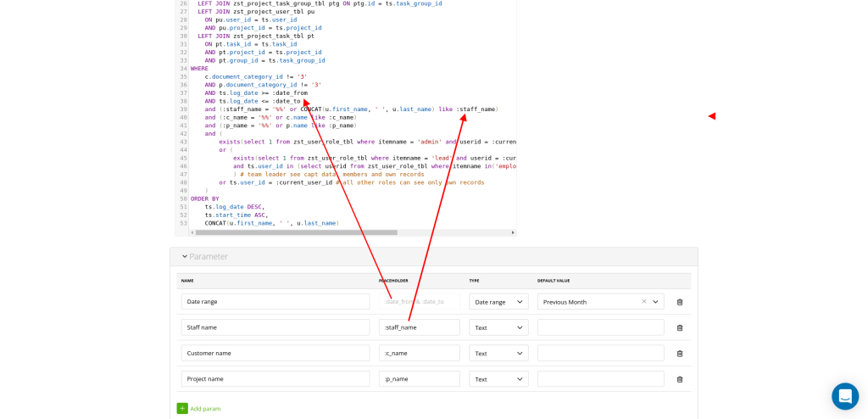Click Customer name default value field
Image resolution: width=868 pixels, height=419 pixels.
coord(601,353)
